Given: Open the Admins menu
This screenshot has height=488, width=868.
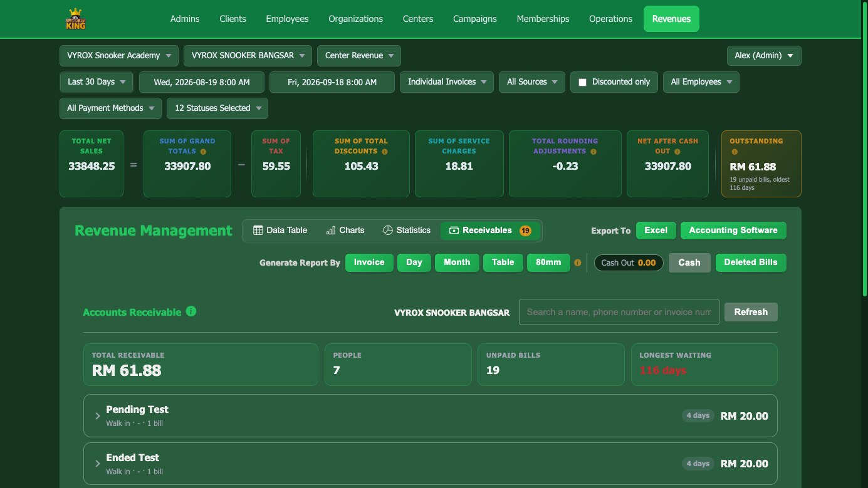Looking at the screenshot, I should click(x=185, y=19).
